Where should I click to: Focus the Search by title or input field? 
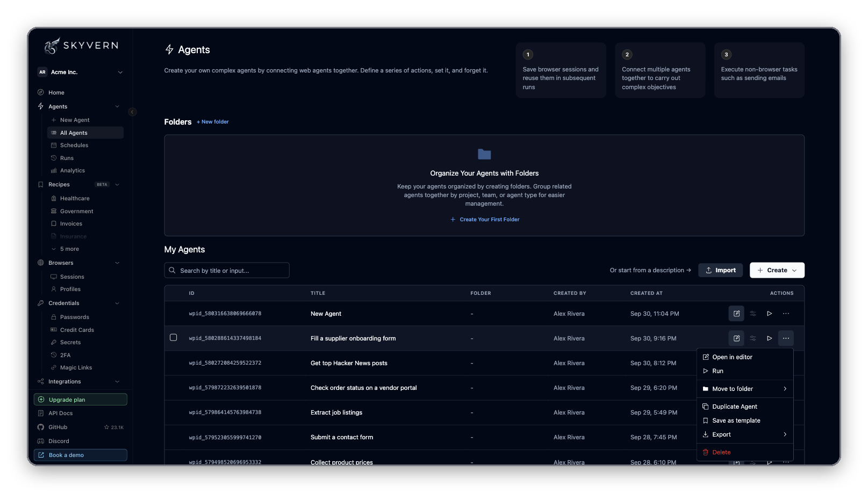(x=227, y=270)
